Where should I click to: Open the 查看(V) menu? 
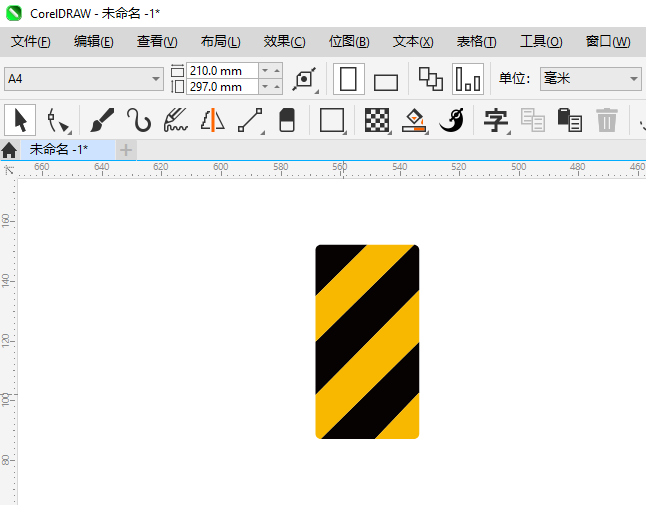pyautogui.click(x=157, y=42)
